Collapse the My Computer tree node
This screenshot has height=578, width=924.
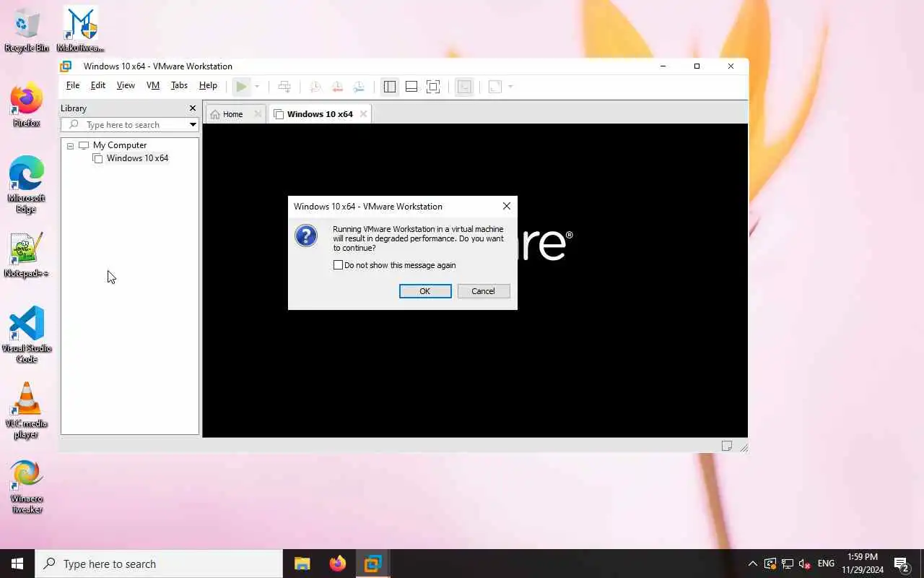[x=70, y=146]
